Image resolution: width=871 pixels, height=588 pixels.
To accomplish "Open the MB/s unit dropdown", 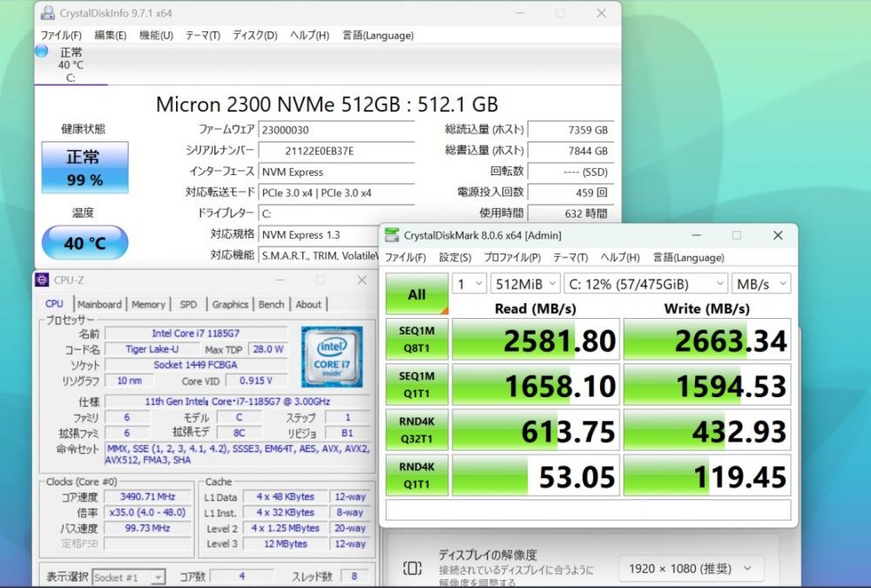I will (x=761, y=284).
